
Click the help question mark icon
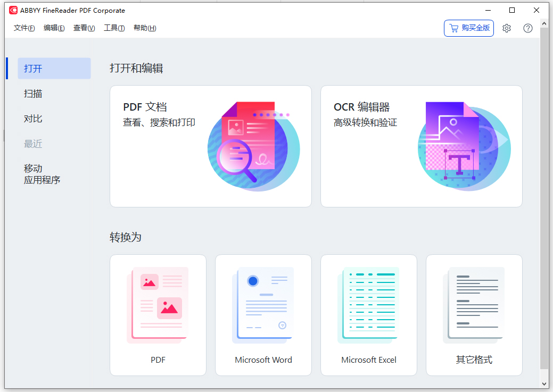tap(527, 28)
